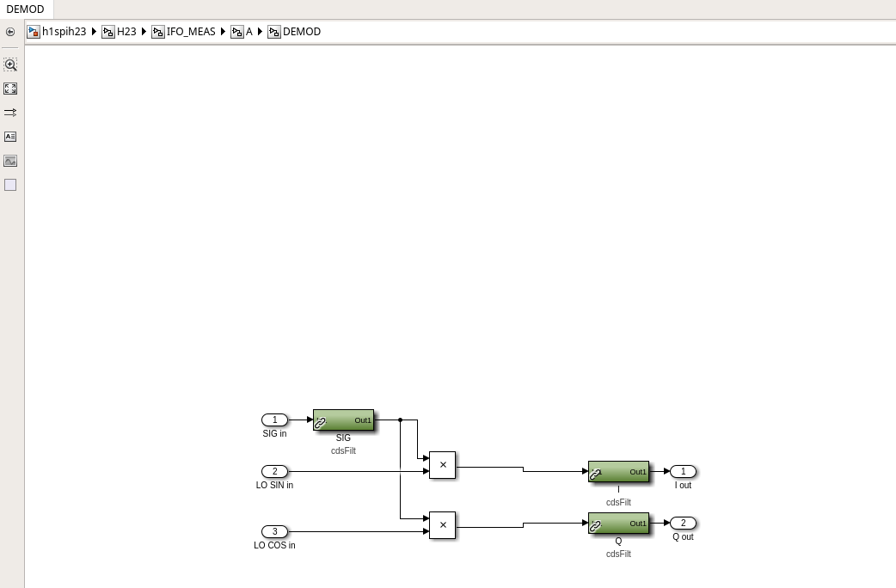The image size is (896, 588).
Task: Select the LO SIN in input port 2
Action: [275, 471]
